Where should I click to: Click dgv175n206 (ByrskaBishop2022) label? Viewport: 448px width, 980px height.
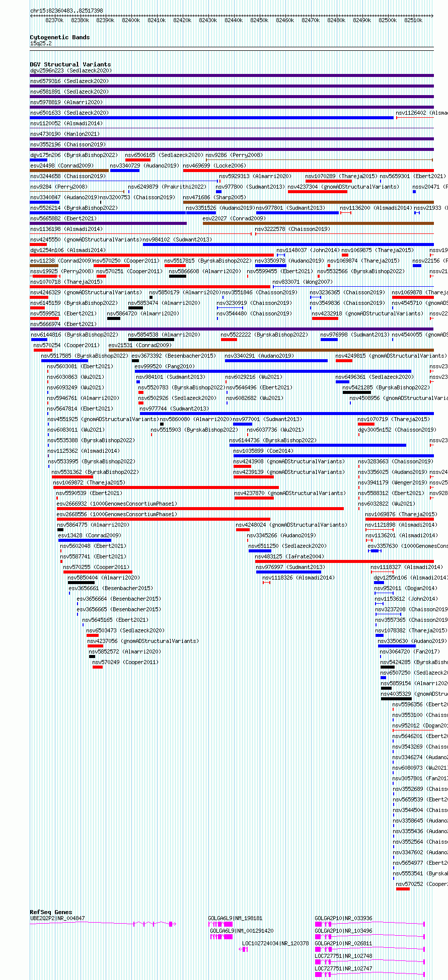(74, 155)
